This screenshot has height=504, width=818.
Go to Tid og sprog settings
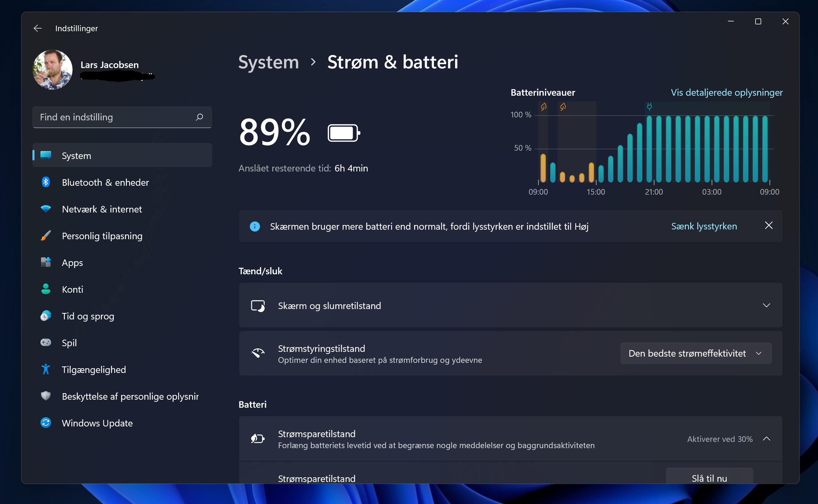(x=88, y=316)
